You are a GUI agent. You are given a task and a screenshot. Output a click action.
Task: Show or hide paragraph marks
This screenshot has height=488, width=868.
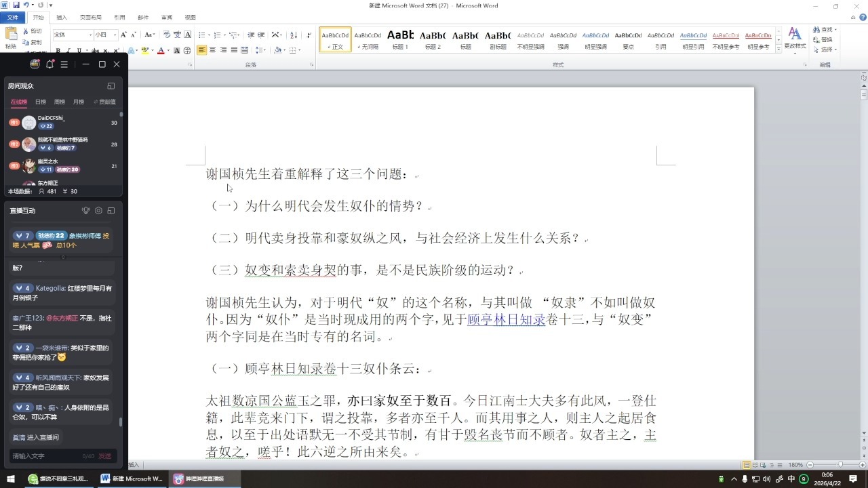click(x=309, y=35)
